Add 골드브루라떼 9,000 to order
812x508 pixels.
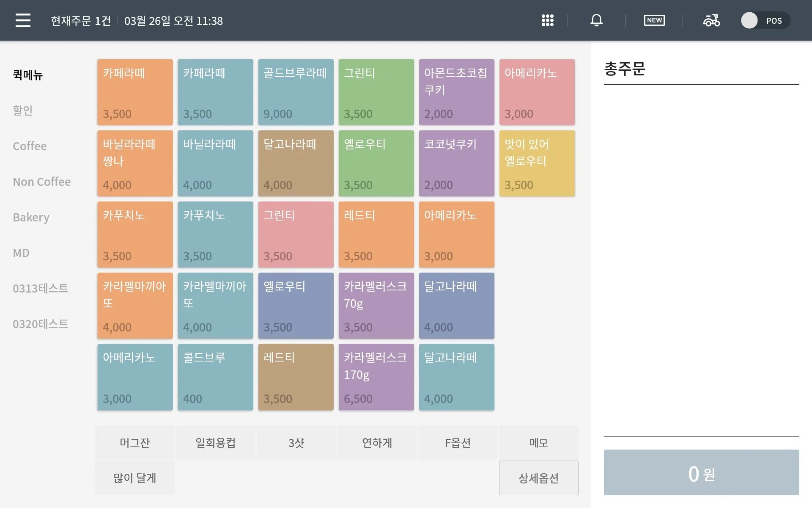[x=296, y=92]
